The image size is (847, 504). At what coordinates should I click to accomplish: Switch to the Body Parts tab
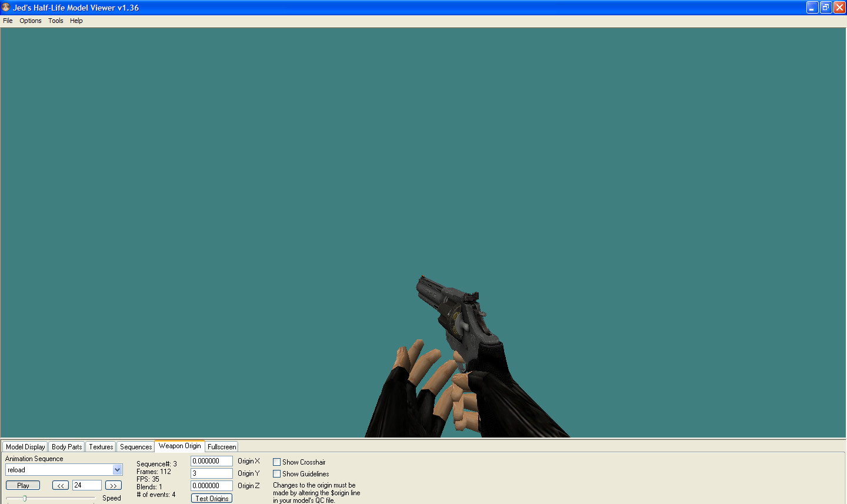(x=66, y=446)
